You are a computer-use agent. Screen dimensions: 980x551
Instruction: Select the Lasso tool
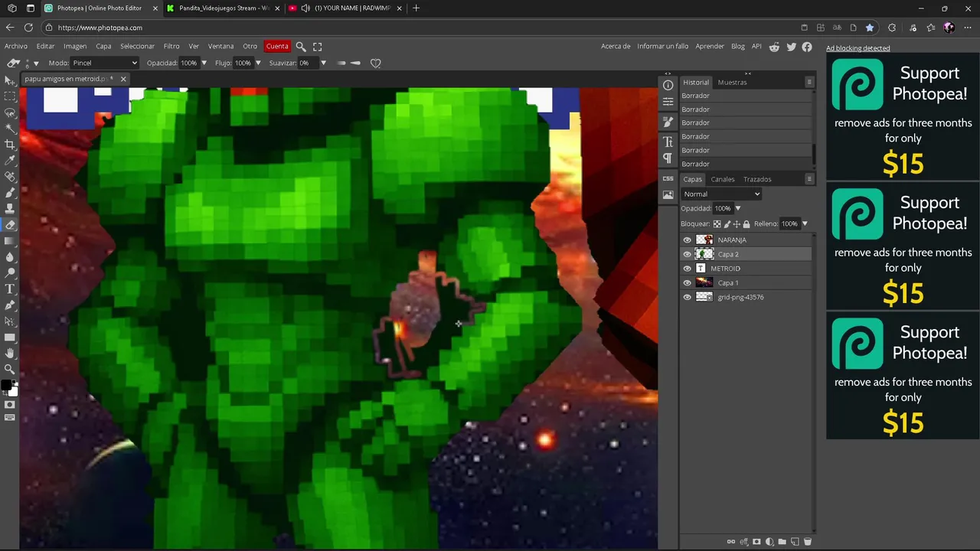(x=10, y=112)
